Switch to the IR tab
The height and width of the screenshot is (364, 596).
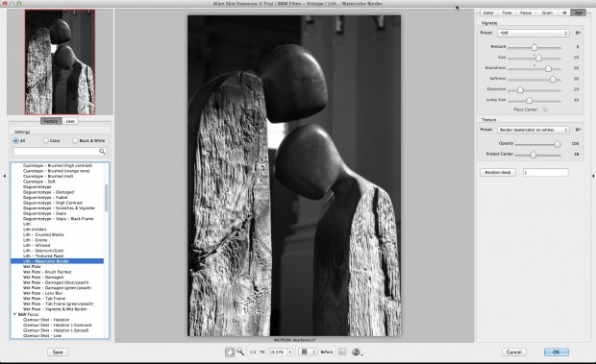coord(564,12)
